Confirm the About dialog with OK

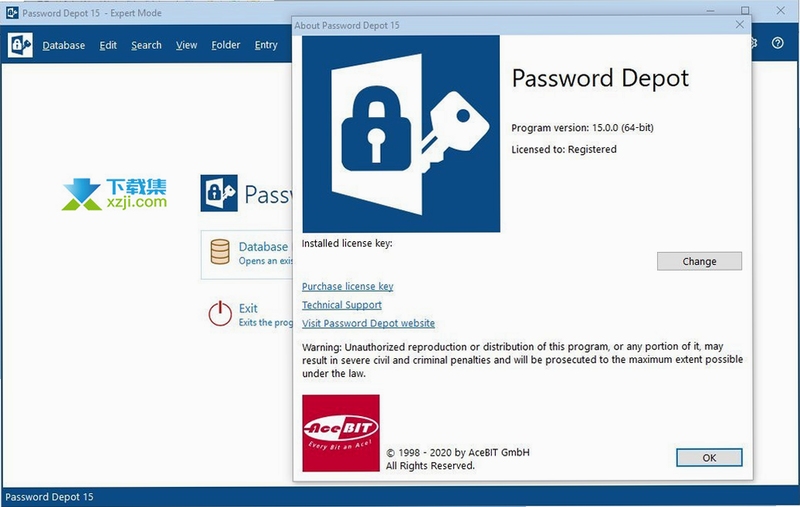pos(709,458)
